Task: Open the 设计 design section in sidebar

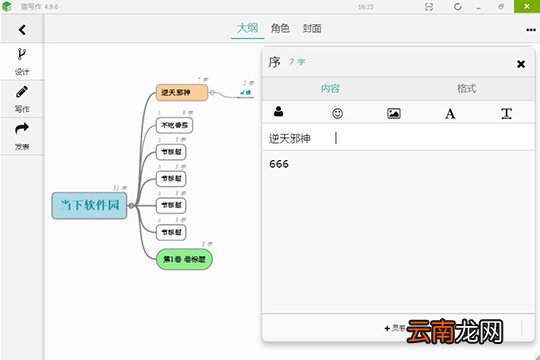Action: click(22, 62)
